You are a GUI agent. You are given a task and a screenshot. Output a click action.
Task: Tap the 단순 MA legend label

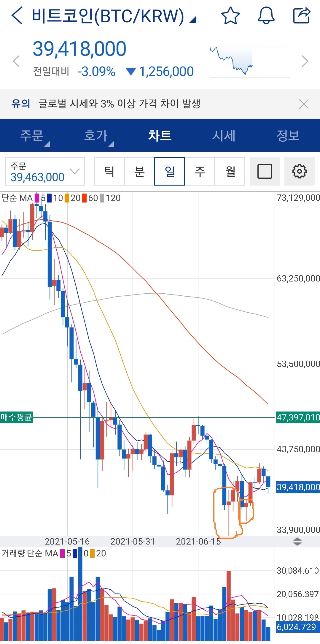(x=17, y=198)
